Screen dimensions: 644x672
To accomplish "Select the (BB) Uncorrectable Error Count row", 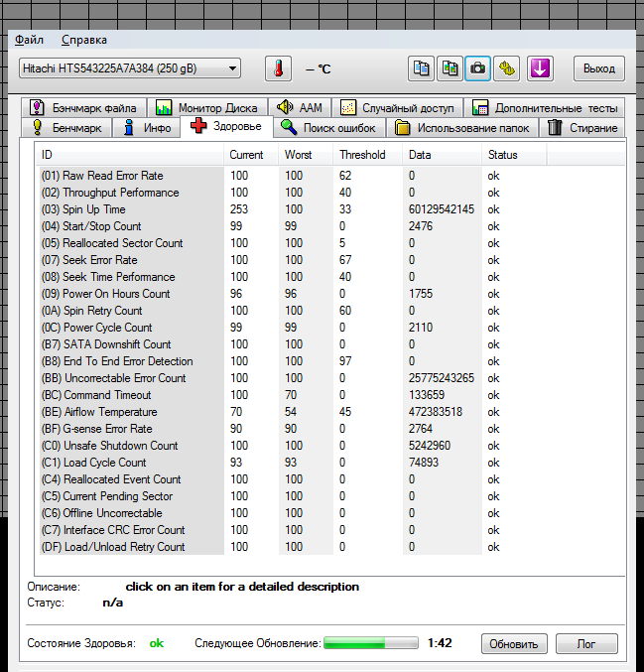I will click(x=292, y=378).
